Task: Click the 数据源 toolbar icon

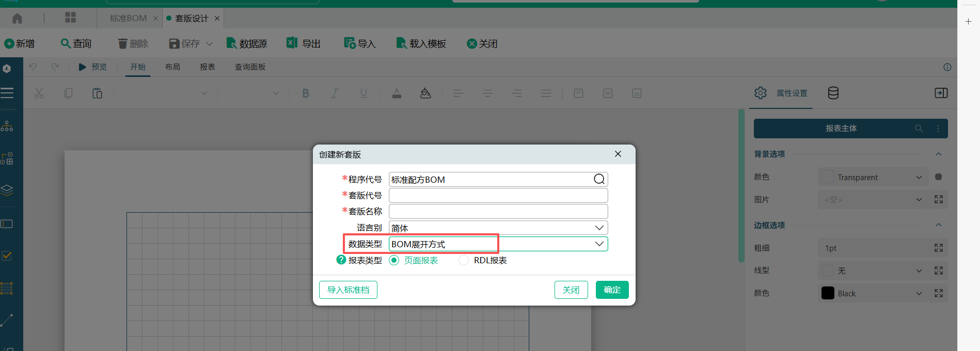Action: click(232, 43)
